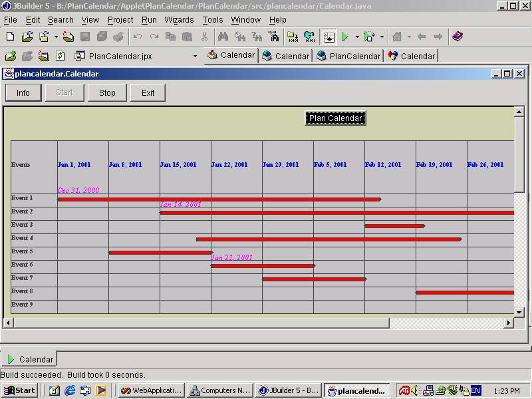The width and height of the screenshot is (532, 399).
Task: Expand the PlanCalendar.jpx project dropdown
Action: 195,57
